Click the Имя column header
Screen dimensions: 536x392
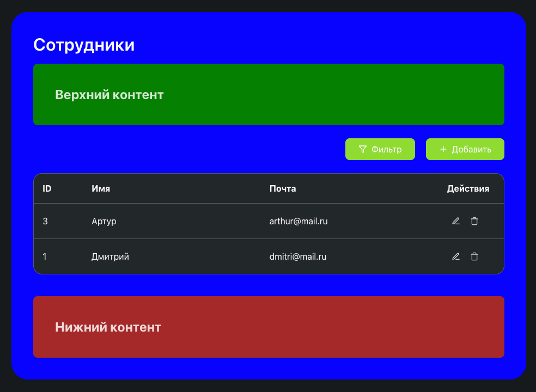click(x=101, y=189)
